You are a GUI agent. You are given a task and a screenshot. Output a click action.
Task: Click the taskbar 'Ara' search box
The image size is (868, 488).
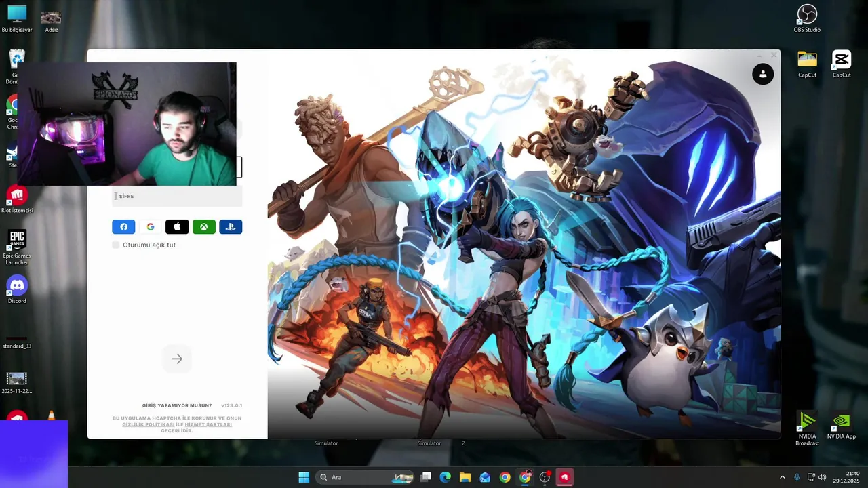pyautogui.click(x=366, y=477)
